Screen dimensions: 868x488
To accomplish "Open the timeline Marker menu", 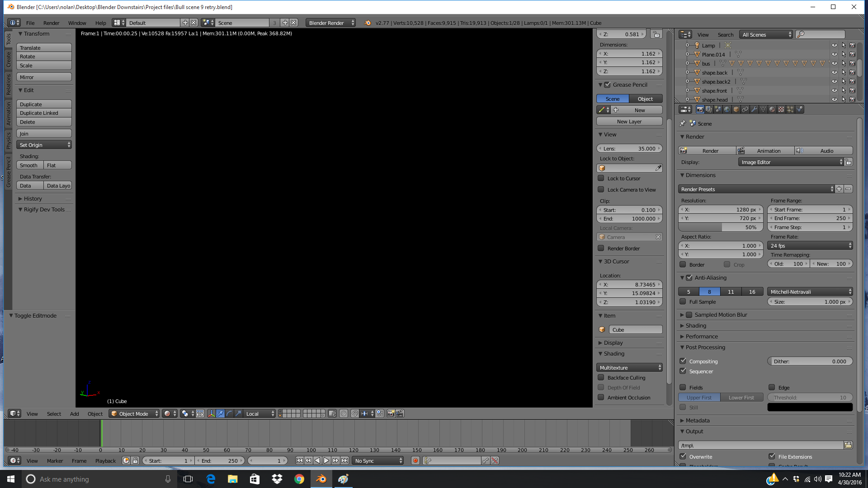I will (55, 460).
